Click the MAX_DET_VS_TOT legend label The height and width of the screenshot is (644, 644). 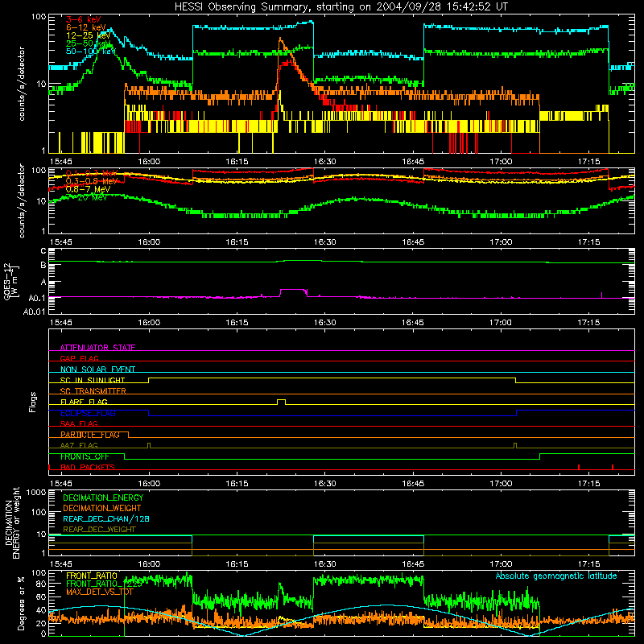(x=100, y=592)
